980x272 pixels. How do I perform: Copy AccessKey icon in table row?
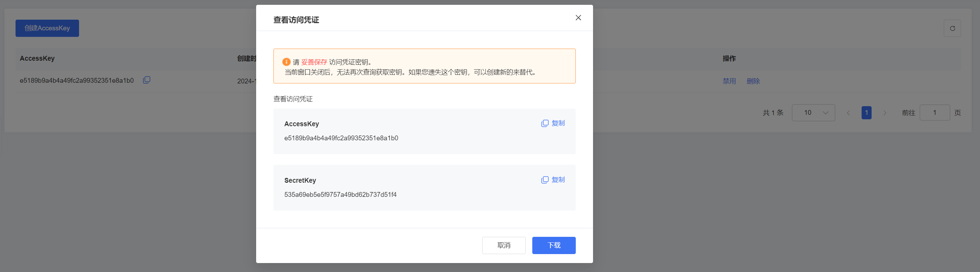click(x=146, y=80)
